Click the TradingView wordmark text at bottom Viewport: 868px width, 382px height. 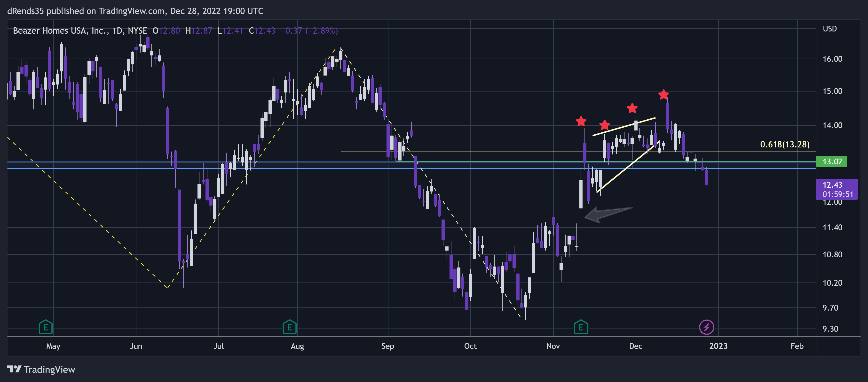pos(49,369)
